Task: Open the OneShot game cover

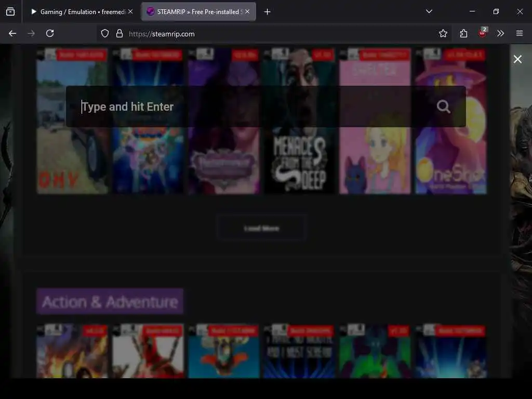Action: (x=451, y=121)
